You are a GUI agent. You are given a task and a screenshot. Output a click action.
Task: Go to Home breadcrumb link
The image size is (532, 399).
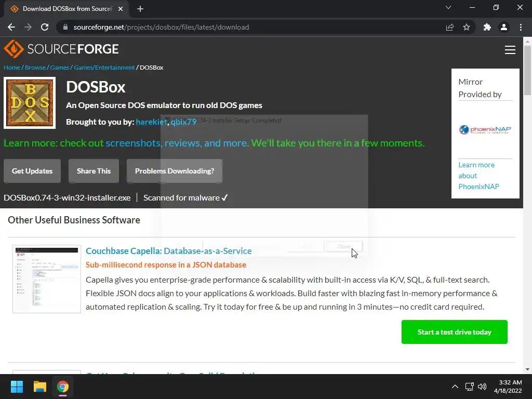pyautogui.click(x=12, y=68)
